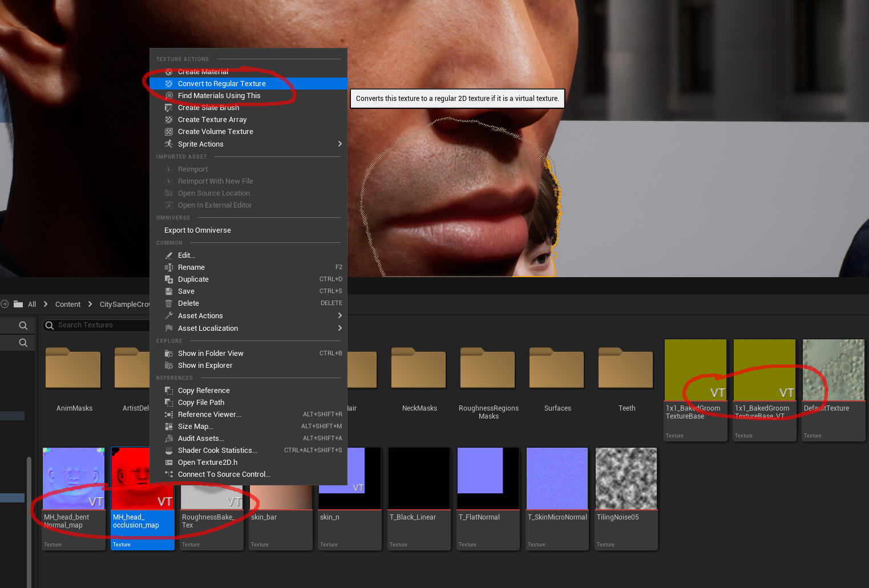
Task: Click the vertical scrollbar in left panel
Action: 29,522
